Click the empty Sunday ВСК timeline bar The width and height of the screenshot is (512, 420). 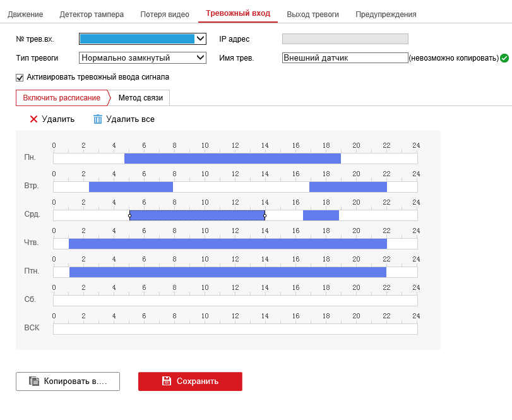coord(235,329)
